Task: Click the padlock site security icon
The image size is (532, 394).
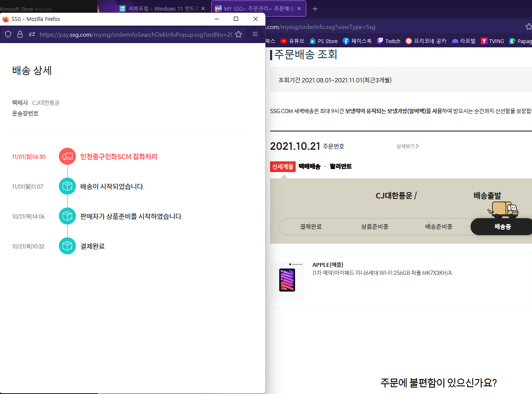Action: coord(20,34)
